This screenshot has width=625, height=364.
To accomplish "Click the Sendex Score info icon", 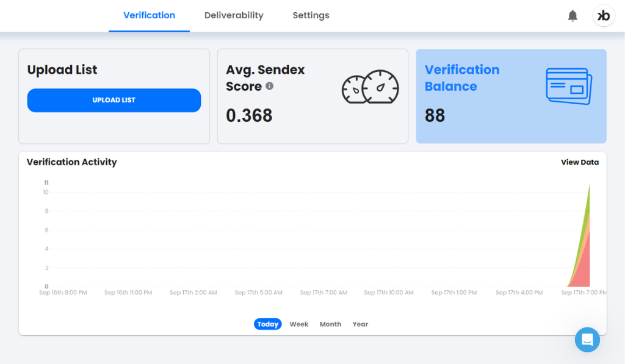I will point(269,86).
